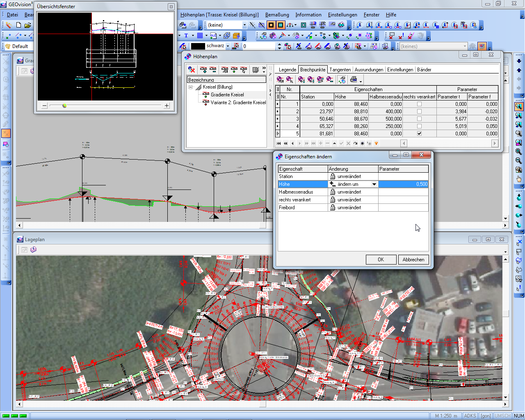The height and width of the screenshot is (420, 525).
Task: Open the 'schwarz' color dropdown
Action: [228, 46]
